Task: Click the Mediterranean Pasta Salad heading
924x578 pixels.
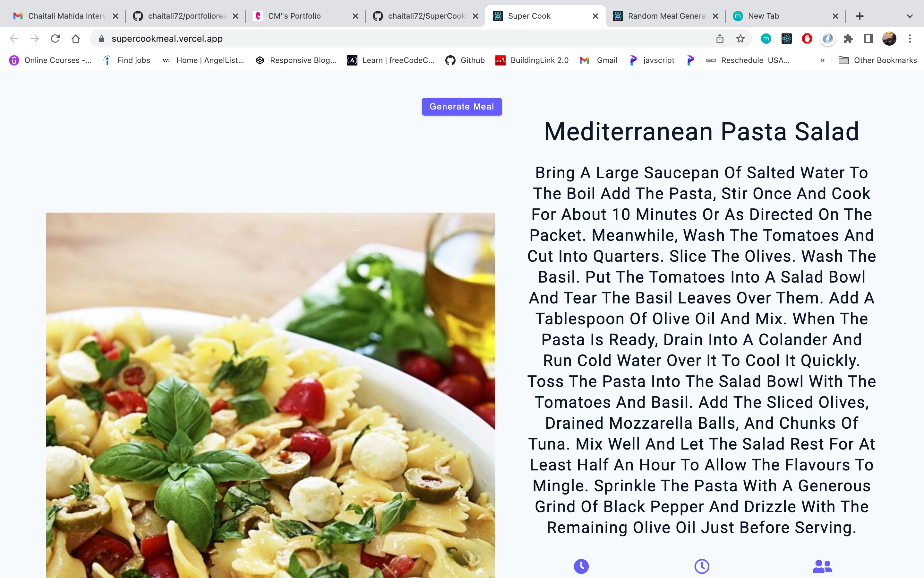Action: pyautogui.click(x=702, y=132)
